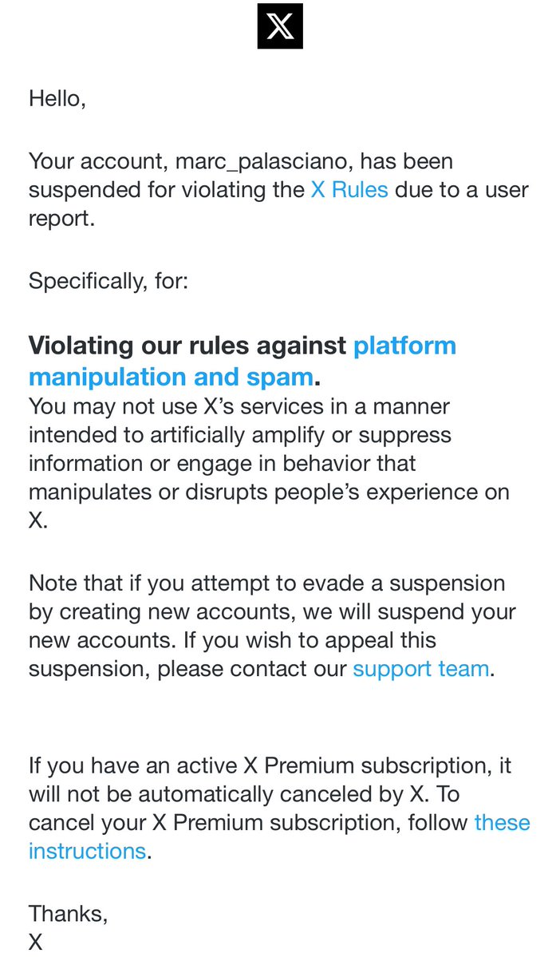Click the 'Hello,' greeting text
560x957 pixels.
pos(57,98)
